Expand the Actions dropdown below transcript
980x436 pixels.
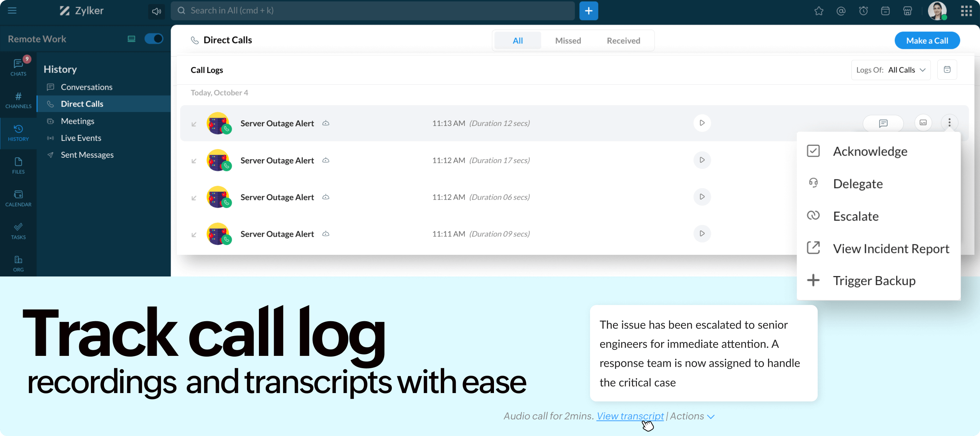point(692,416)
